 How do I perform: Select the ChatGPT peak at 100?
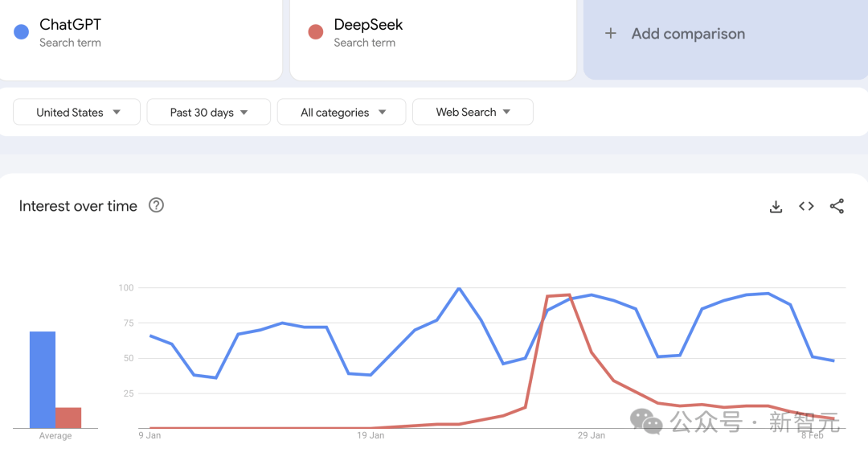tap(459, 288)
